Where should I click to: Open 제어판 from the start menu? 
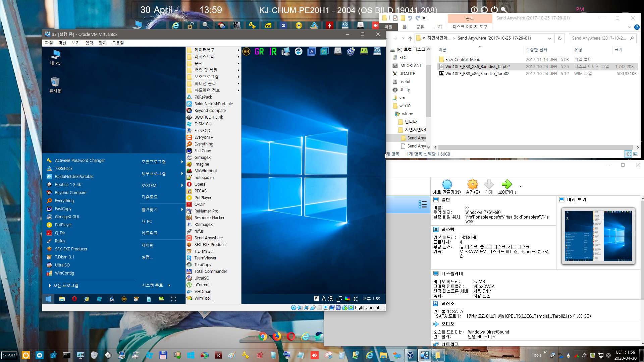(147, 245)
